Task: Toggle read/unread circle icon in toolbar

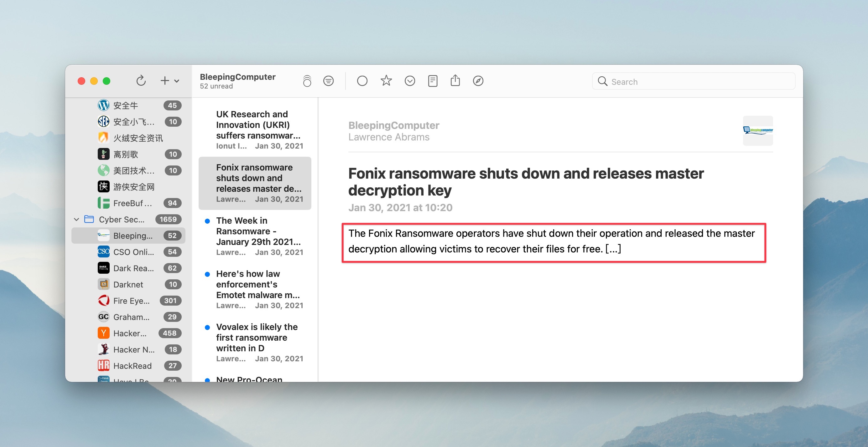Action: coord(362,81)
